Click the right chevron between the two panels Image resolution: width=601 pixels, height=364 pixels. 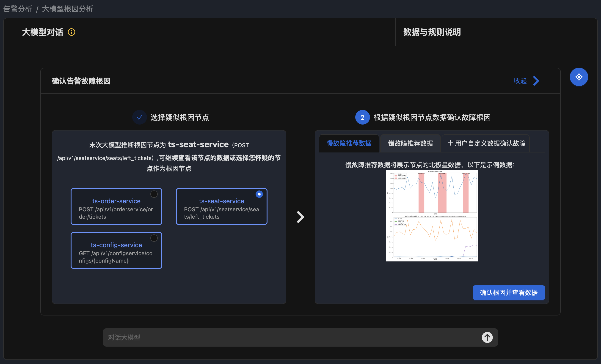click(300, 217)
